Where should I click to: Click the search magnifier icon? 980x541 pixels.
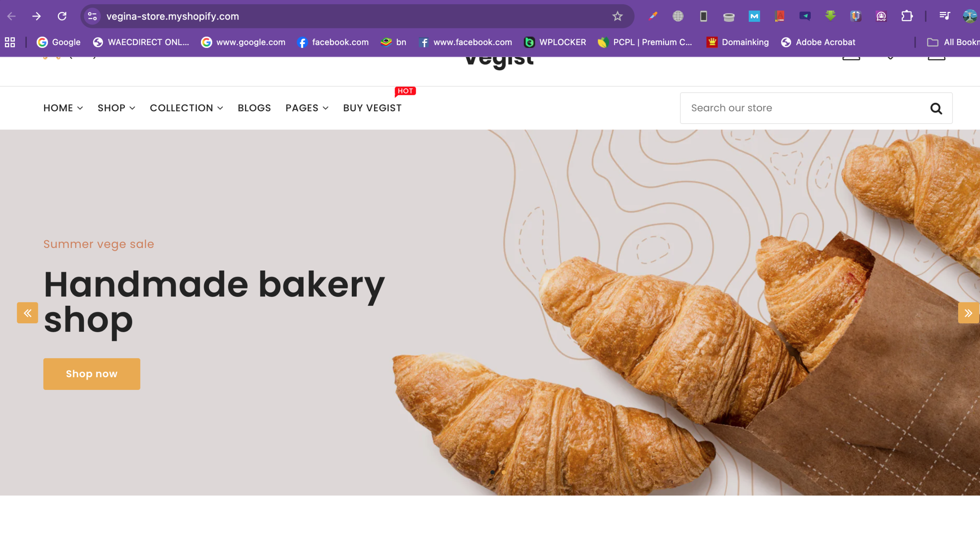936,109
